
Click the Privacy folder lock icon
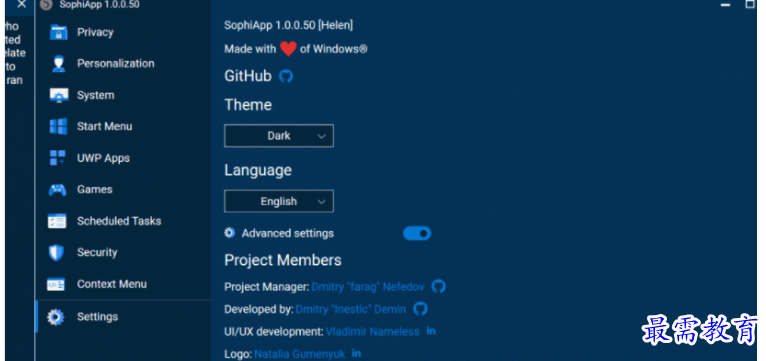pos(59,33)
